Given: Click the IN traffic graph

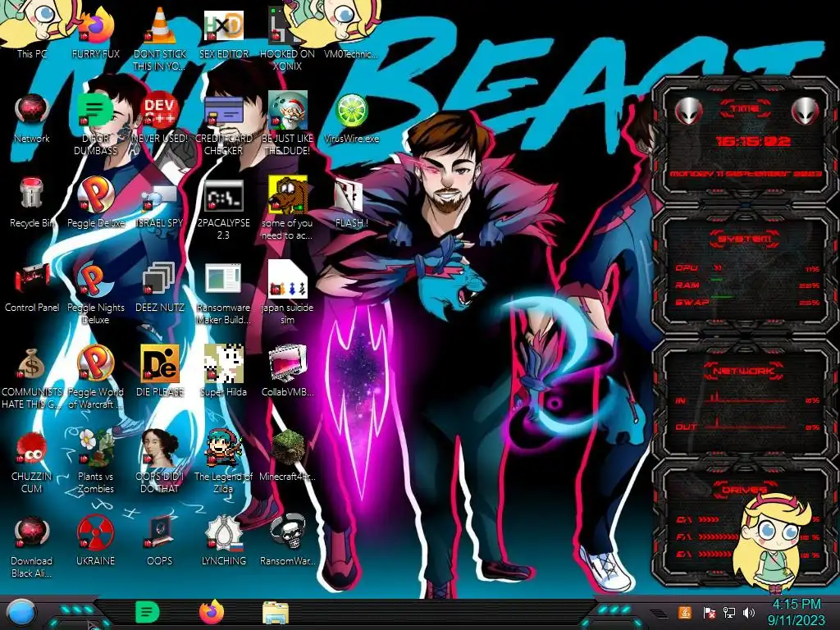Looking at the screenshot, I should [750, 398].
